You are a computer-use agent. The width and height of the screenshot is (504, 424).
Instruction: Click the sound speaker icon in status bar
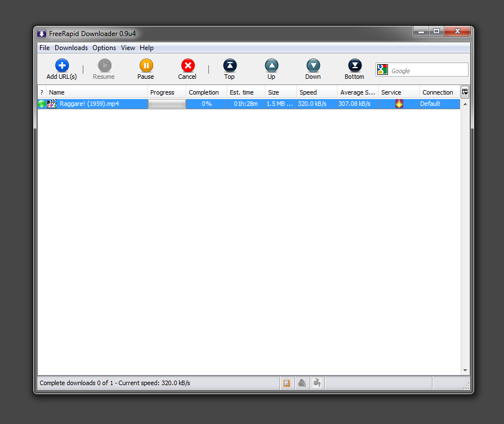pos(302,383)
